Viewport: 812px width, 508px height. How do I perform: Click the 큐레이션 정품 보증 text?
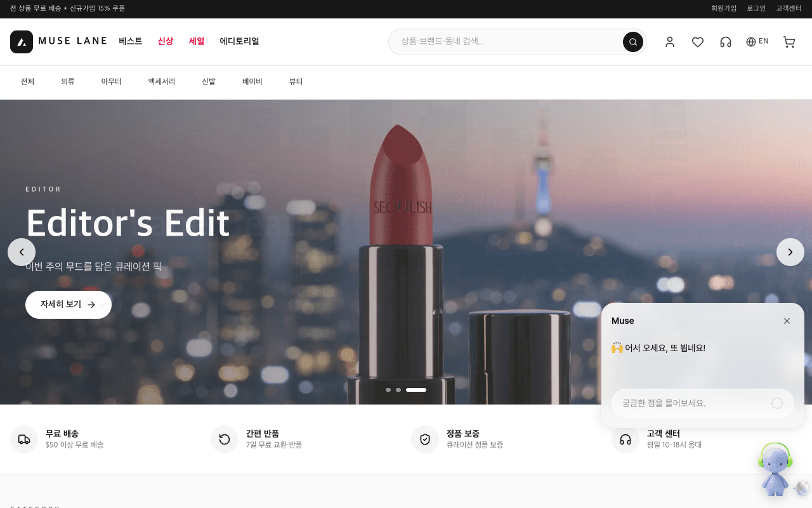point(475,445)
